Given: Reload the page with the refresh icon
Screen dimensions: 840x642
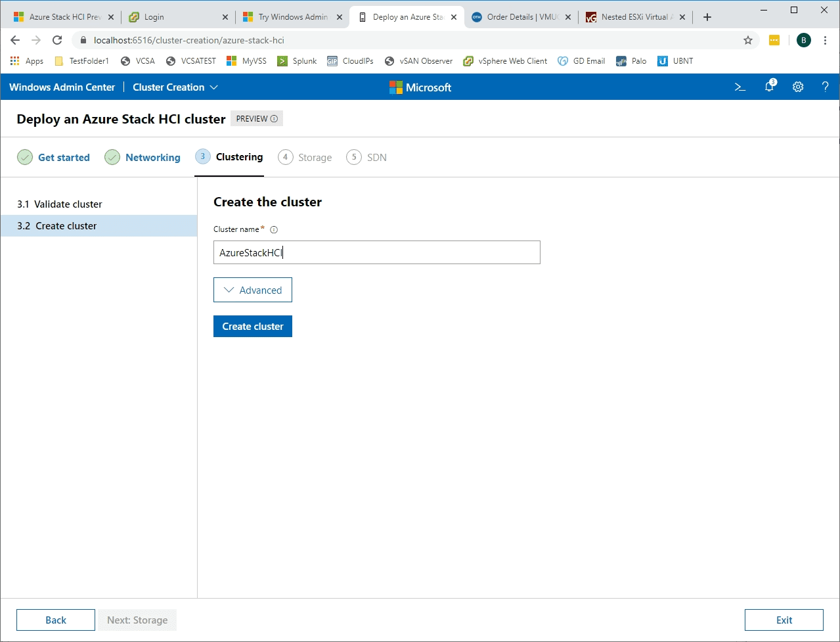Looking at the screenshot, I should pos(56,39).
